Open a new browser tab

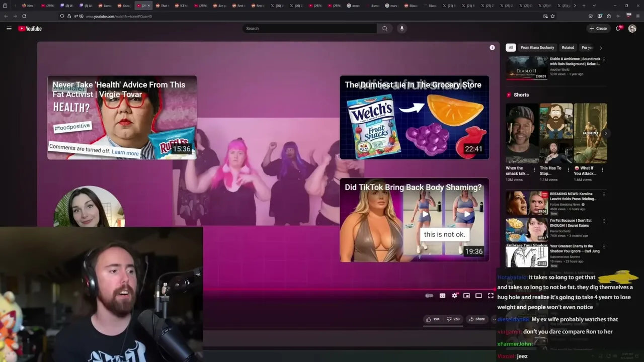(584, 6)
